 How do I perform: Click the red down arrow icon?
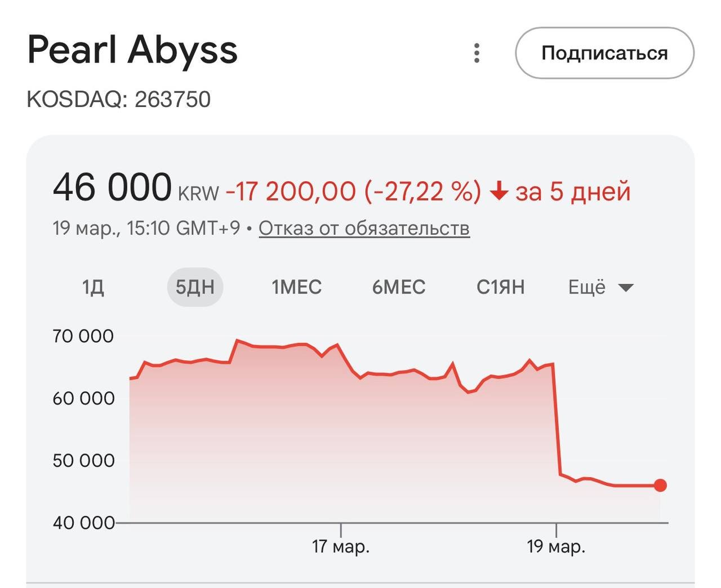(x=499, y=193)
